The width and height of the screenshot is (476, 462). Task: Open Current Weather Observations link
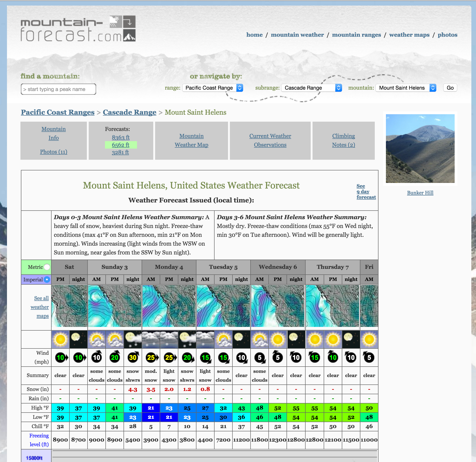point(270,140)
